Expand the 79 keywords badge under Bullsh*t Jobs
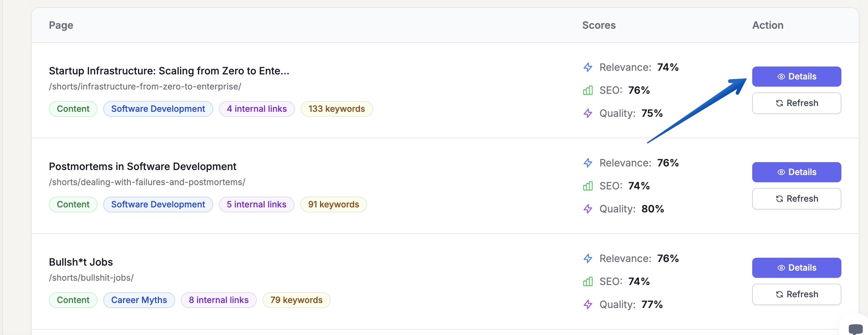Image resolution: width=868 pixels, height=335 pixels. [296, 300]
